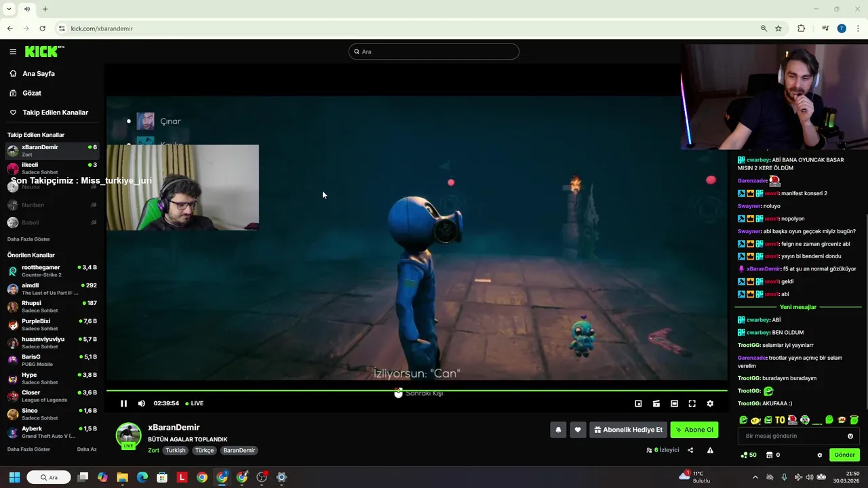
Task: Click the Abone Ol button
Action: (694, 430)
